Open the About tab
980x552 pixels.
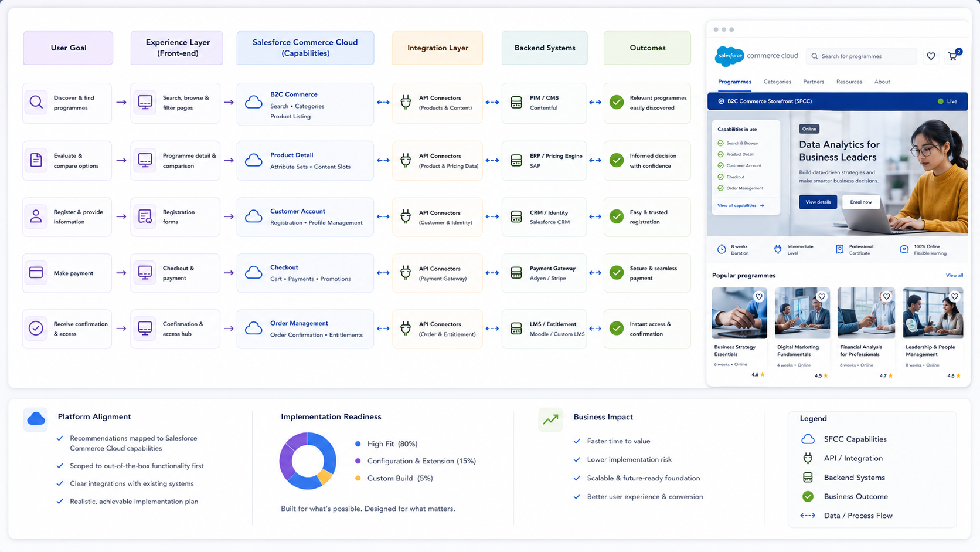pos(882,82)
